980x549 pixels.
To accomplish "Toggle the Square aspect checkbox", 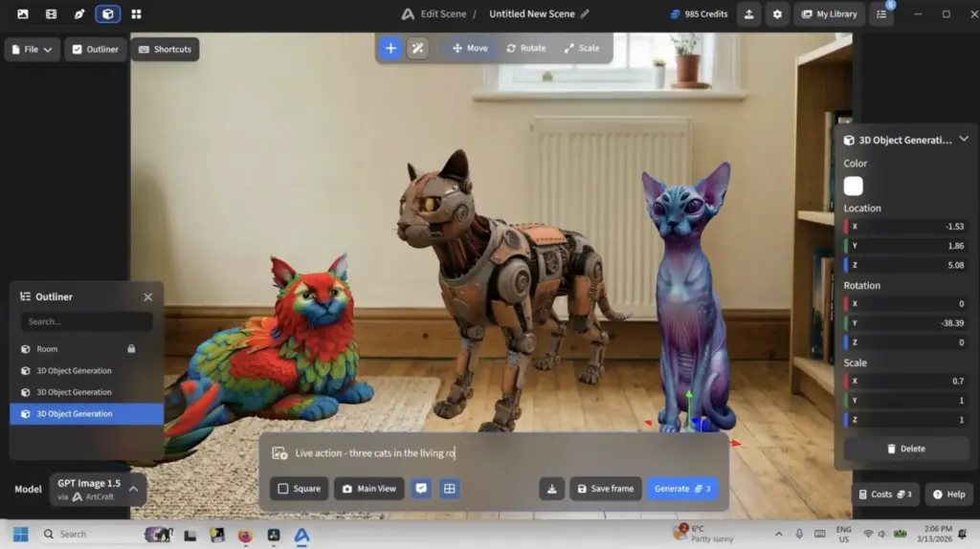I will (x=299, y=489).
